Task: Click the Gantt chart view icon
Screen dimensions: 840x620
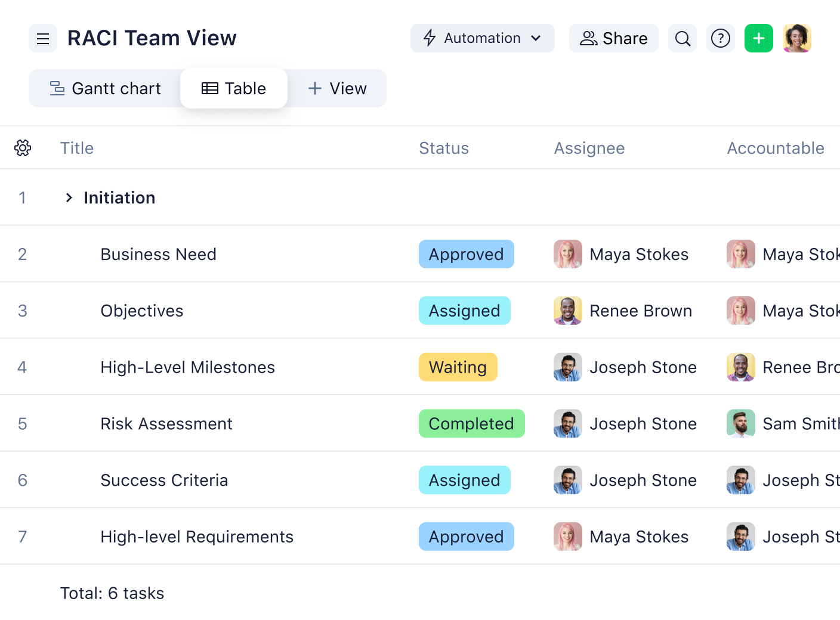Action: click(x=55, y=88)
